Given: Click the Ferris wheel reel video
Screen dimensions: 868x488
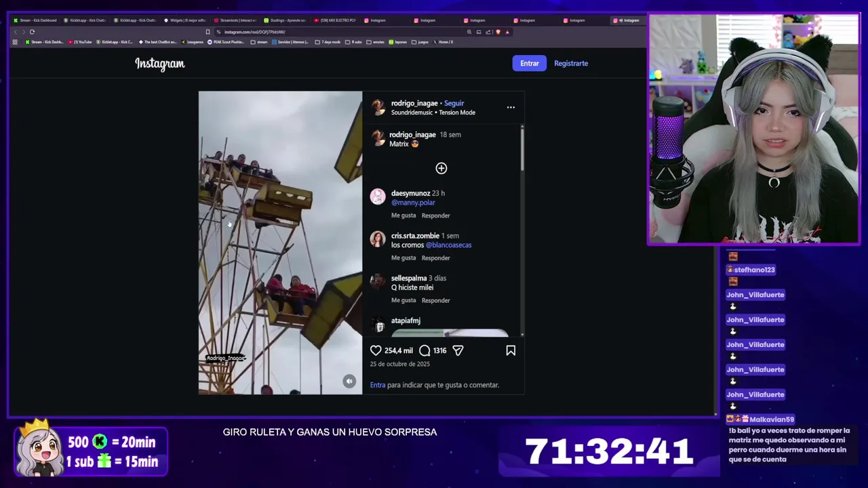Looking at the screenshot, I should point(280,243).
